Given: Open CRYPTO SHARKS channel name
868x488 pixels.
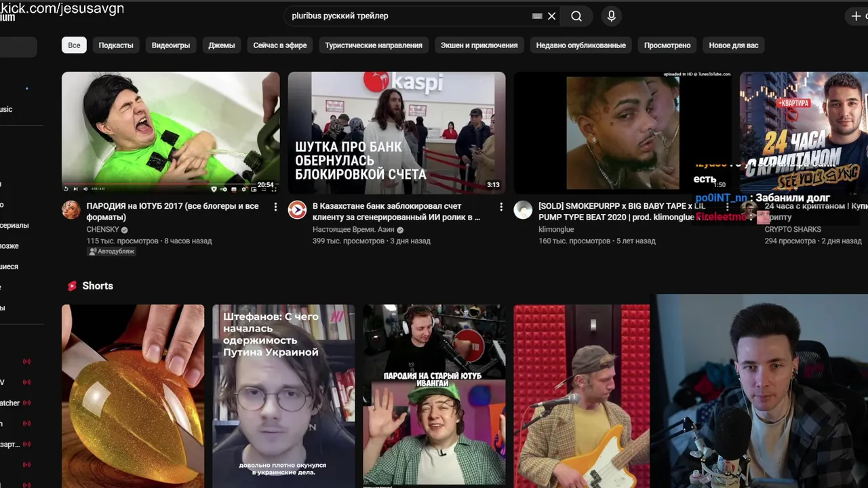Looking at the screenshot, I should pos(793,230).
